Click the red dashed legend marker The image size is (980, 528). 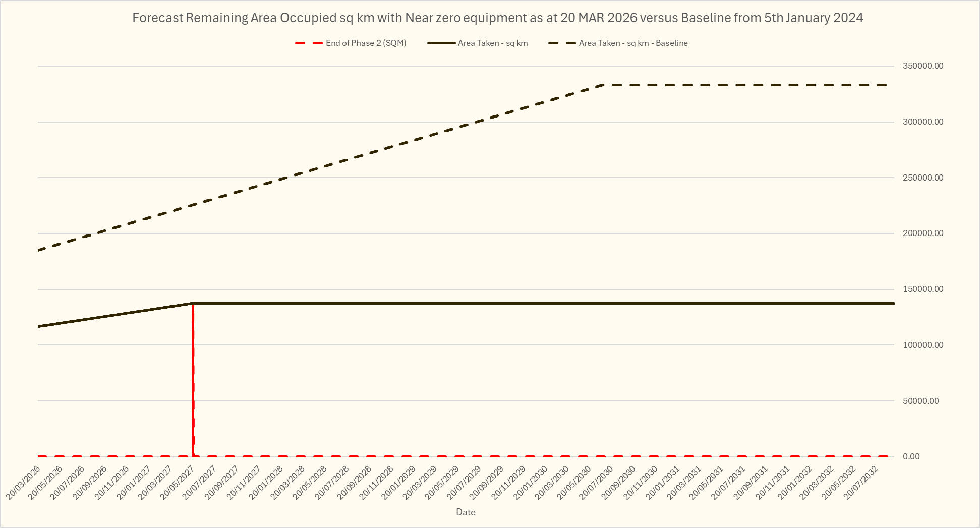(309, 43)
